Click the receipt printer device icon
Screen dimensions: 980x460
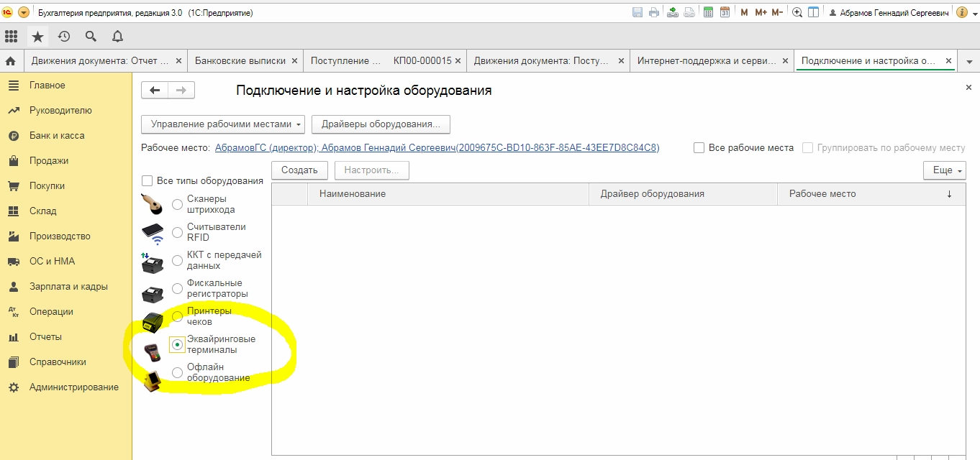[x=153, y=323]
